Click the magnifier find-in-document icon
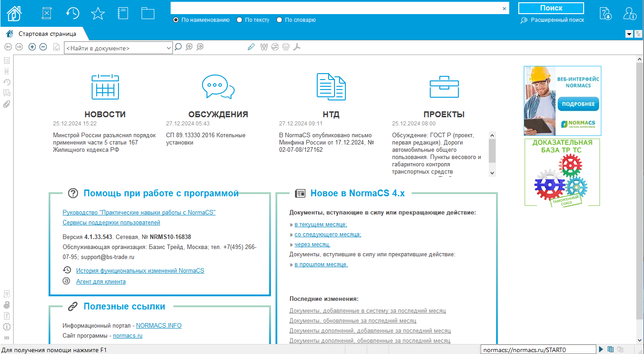 coord(178,47)
